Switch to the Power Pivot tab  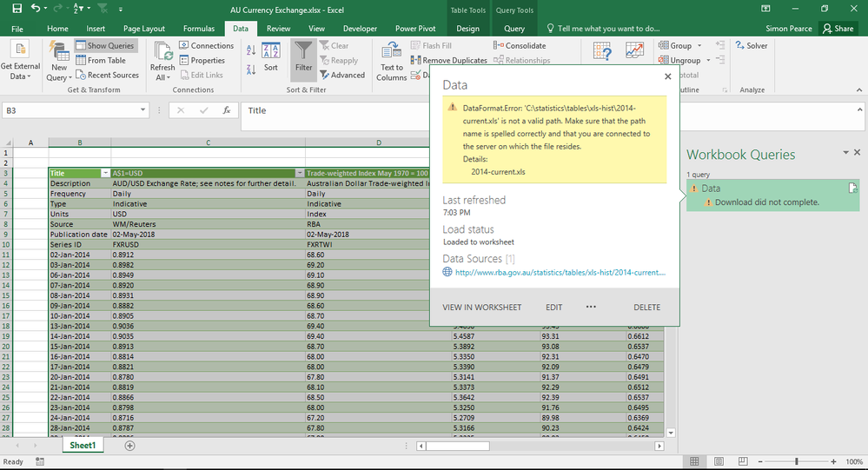pos(415,28)
